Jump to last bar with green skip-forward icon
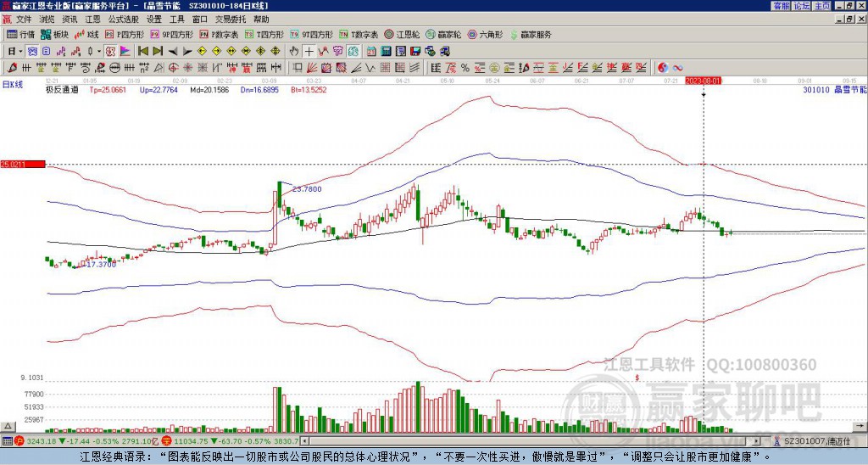Screen dimensions: 868x465 click(158, 52)
